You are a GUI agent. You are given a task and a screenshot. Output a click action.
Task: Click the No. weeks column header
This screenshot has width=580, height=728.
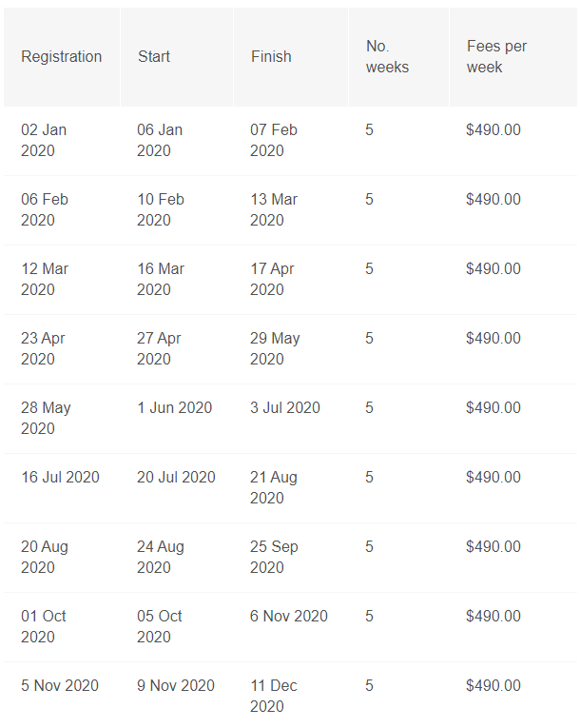click(x=387, y=57)
